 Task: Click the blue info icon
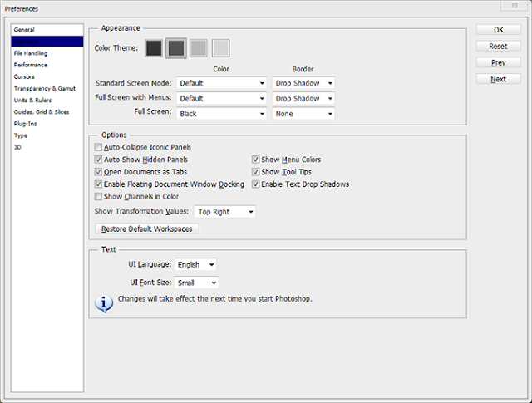tap(104, 303)
